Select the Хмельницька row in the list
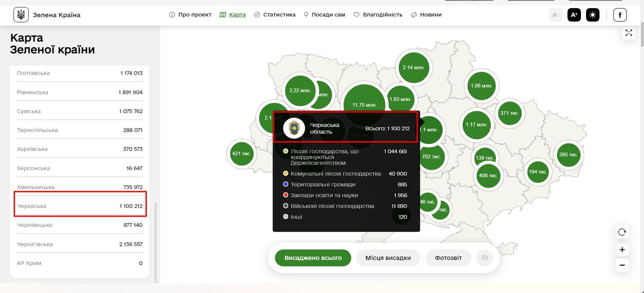 80,187
